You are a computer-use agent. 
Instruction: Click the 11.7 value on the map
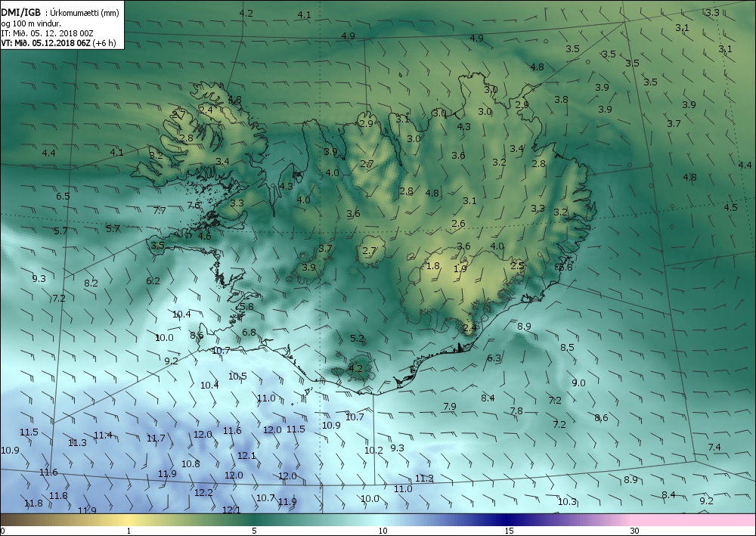click(156, 438)
